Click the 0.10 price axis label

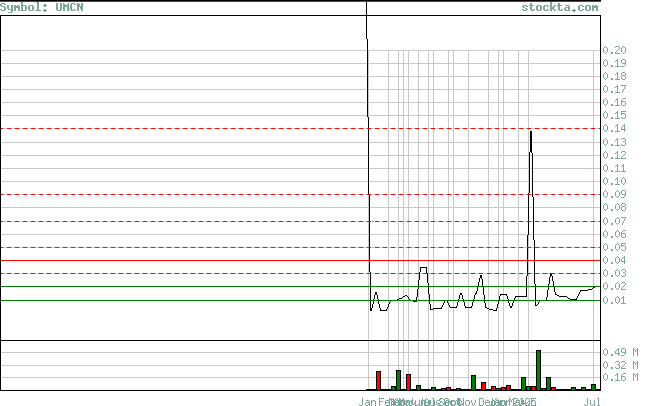point(614,181)
